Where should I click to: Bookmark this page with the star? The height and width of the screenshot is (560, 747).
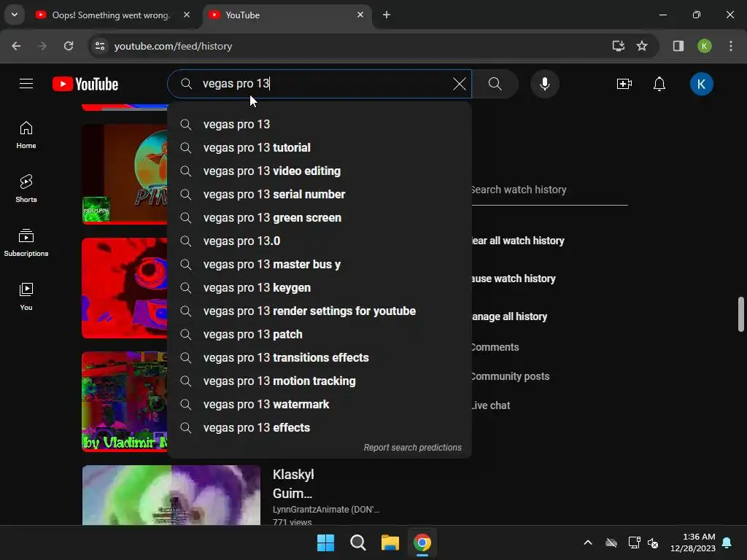pyautogui.click(x=642, y=46)
